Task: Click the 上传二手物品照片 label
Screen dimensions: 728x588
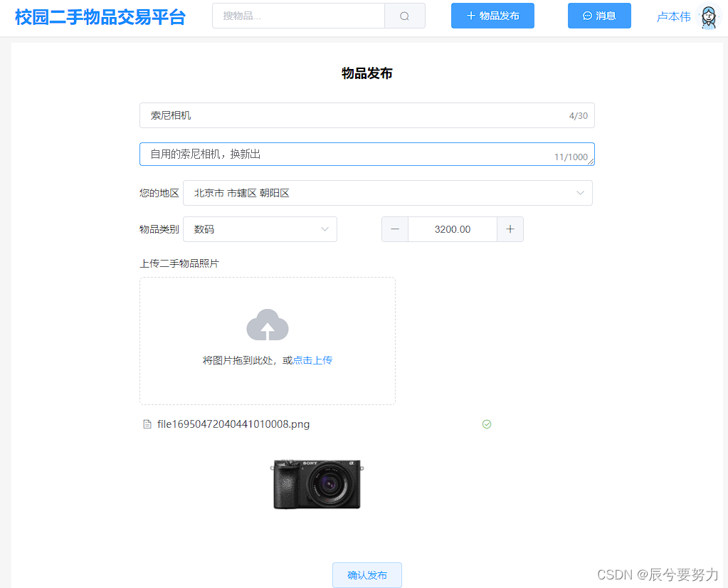Action: point(179,263)
